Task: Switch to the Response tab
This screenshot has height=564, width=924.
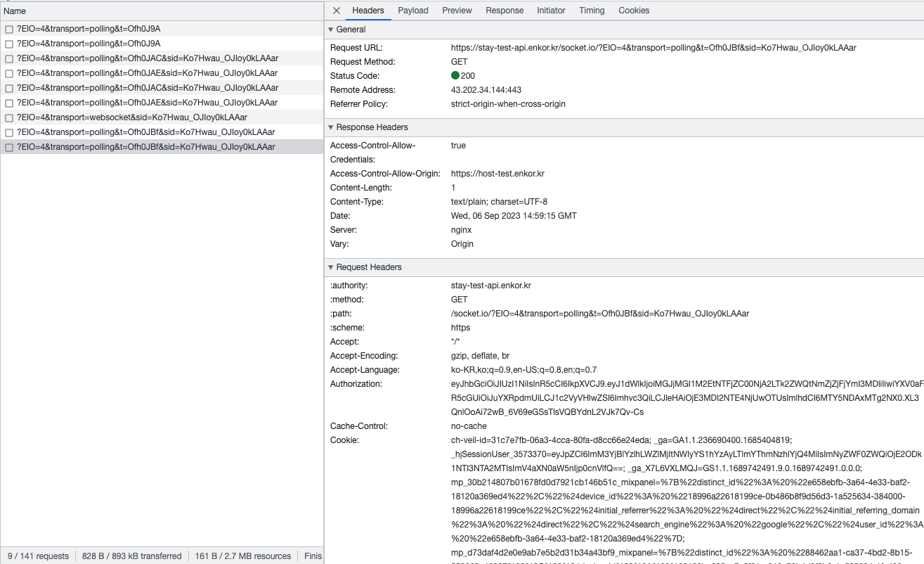Action: point(505,11)
